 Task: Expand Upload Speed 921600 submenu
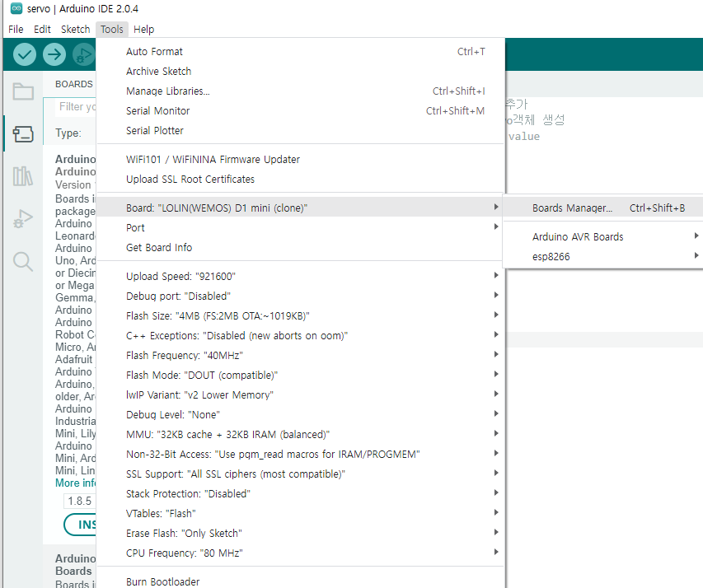[300, 277]
